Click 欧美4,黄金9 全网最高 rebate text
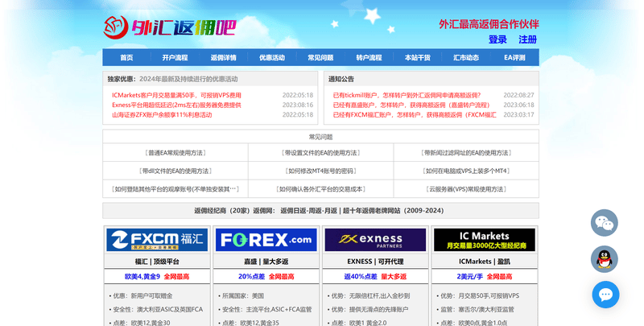This screenshot has width=644, height=326. pos(157,277)
